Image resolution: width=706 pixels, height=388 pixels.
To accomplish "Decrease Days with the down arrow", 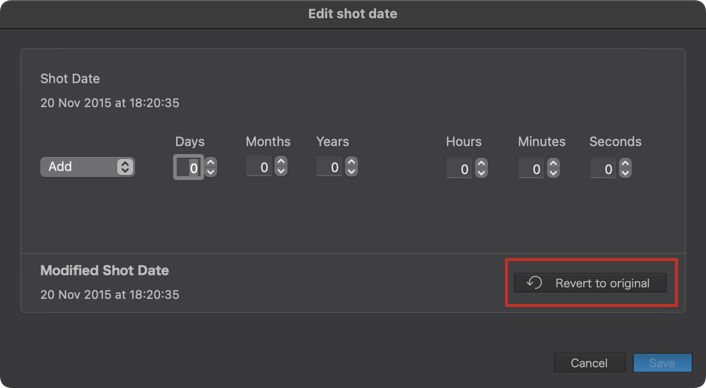I will [x=210, y=172].
